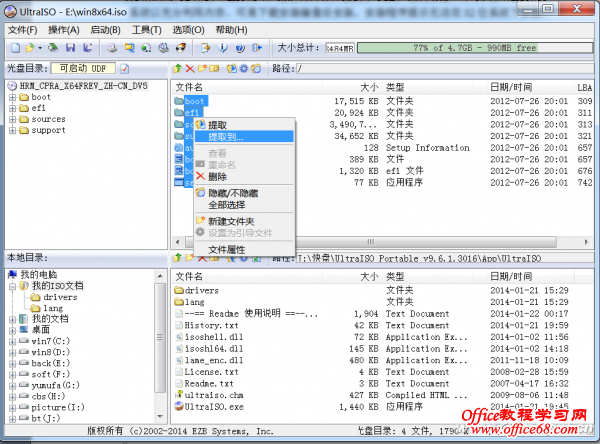Screen dimensions: 600x444
Task: Select History.txt in local file list
Action: 211,325
